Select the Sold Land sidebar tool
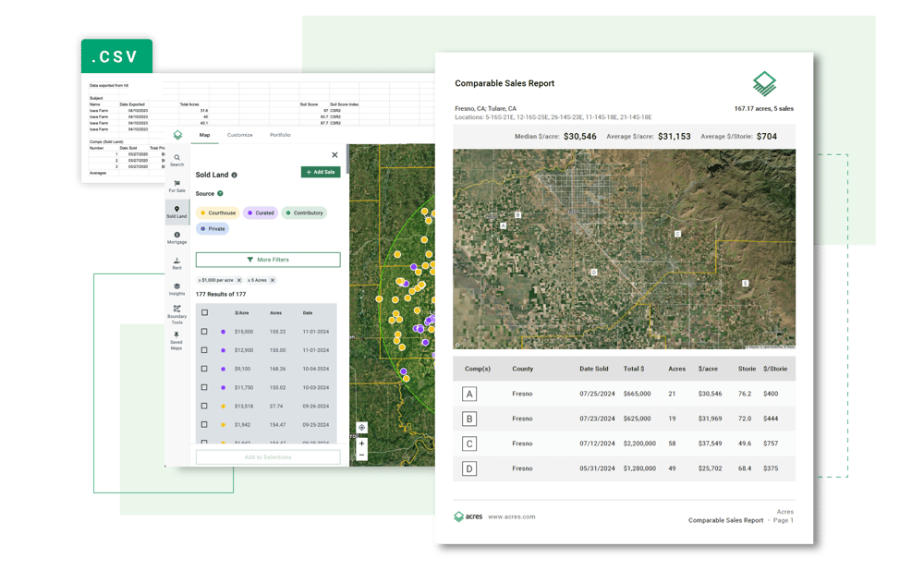The width and height of the screenshot is (924, 571). (x=176, y=212)
